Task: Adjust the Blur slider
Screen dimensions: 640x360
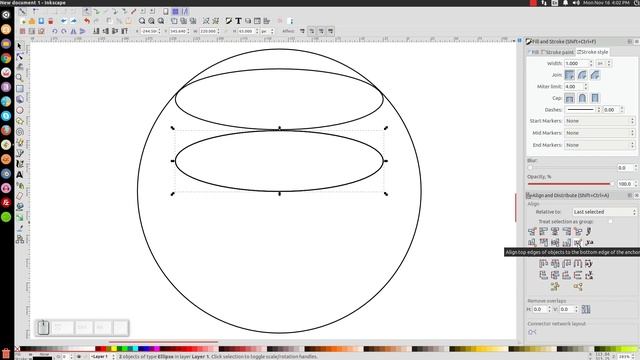Action: (571, 168)
